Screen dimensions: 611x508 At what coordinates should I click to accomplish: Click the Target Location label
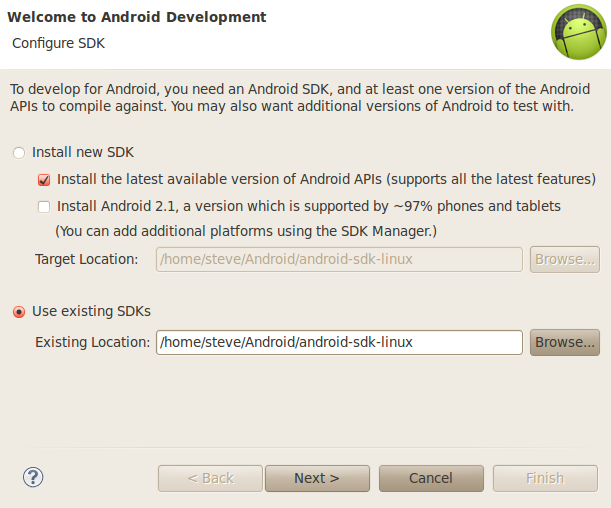87,259
